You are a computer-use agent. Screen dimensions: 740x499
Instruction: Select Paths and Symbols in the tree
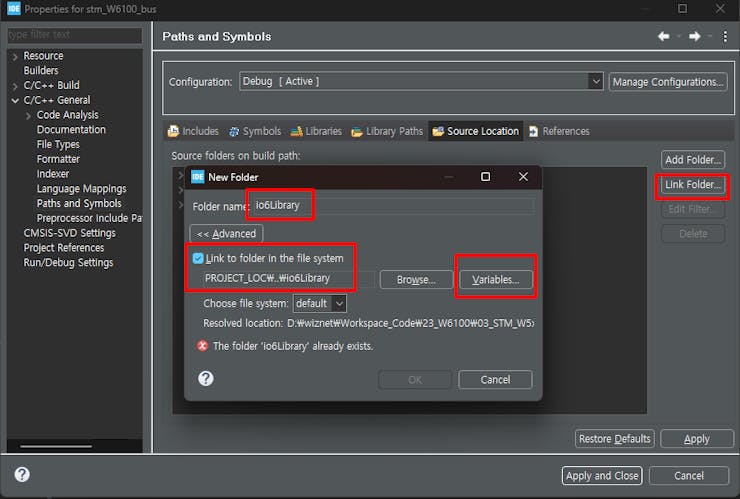click(x=79, y=203)
